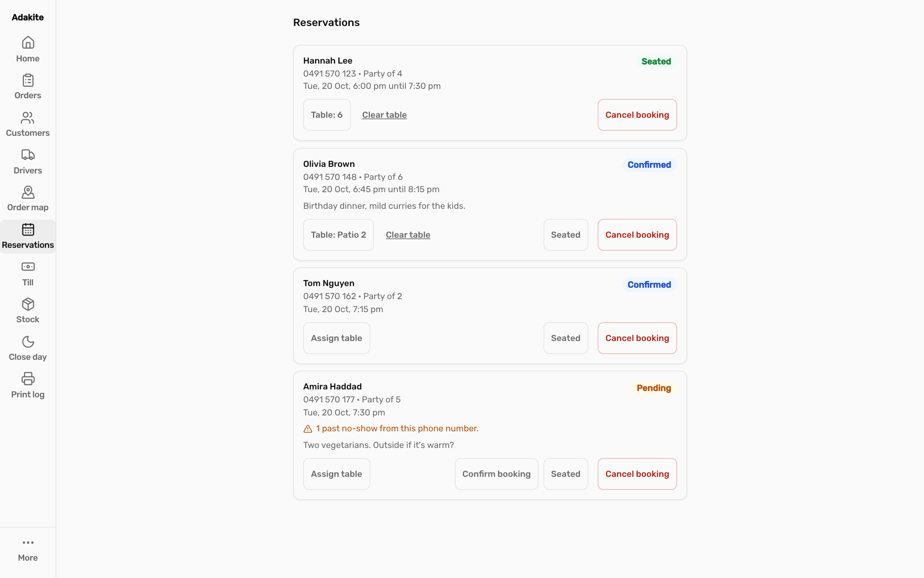Cancel Tom Nguyen's booking
The width and height of the screenshot is (924, 578).
(637, 338)
